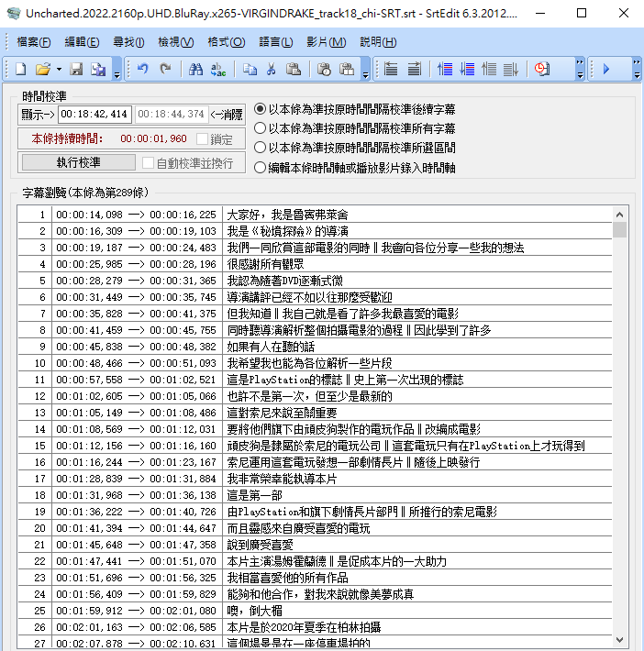Copy selected subtitles
Viewport: 644px width, 651px height.
tap(250, 69)
